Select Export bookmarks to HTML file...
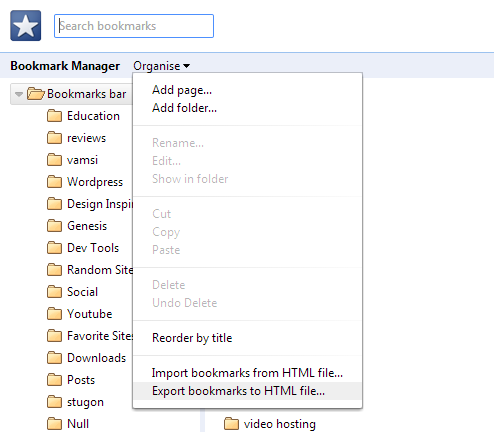The image size is (494, 432). [x=247, y=391]
